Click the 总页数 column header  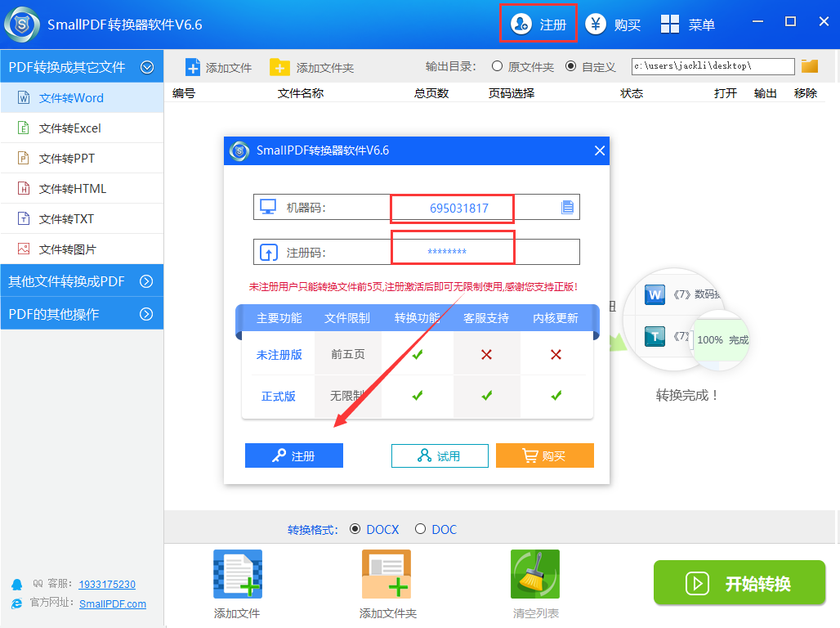431,93
